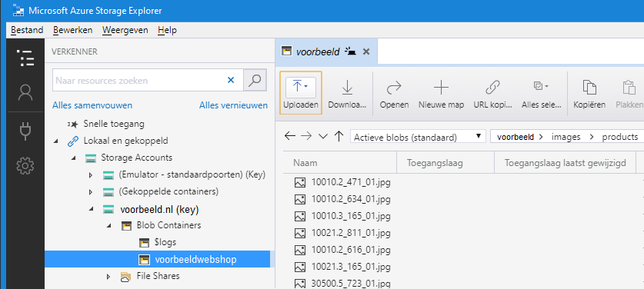The height and width of the screenshot is (289, 644).
Task: Go forward with the right arrow
Action: point(306,136)
